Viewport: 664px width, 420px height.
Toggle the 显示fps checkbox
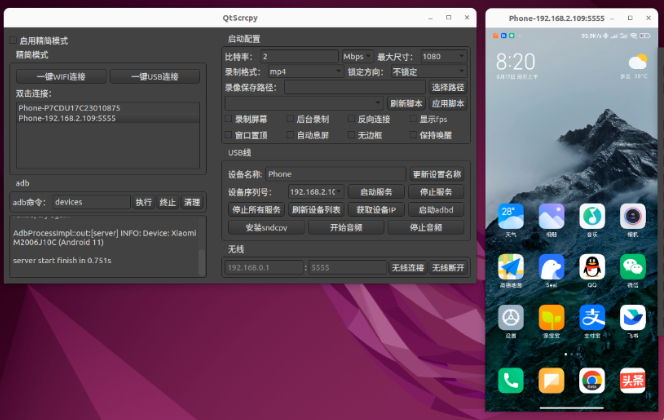coord(413,119)
